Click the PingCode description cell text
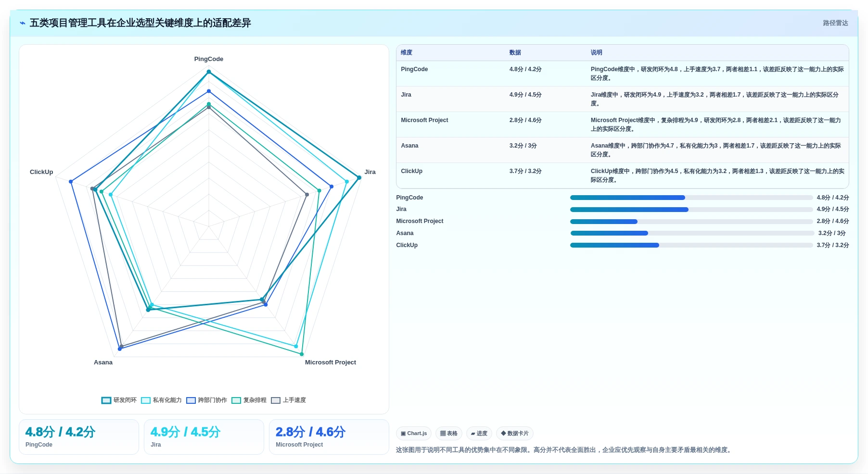This screenshot has width=868, height=474. [x=717, y=74]
